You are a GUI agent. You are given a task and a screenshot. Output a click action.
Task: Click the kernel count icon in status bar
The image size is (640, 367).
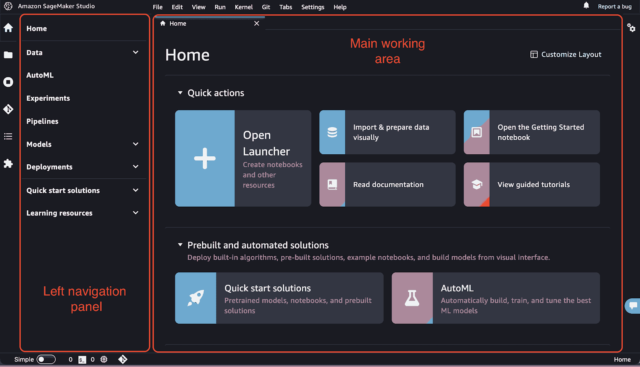click(104, 359)
